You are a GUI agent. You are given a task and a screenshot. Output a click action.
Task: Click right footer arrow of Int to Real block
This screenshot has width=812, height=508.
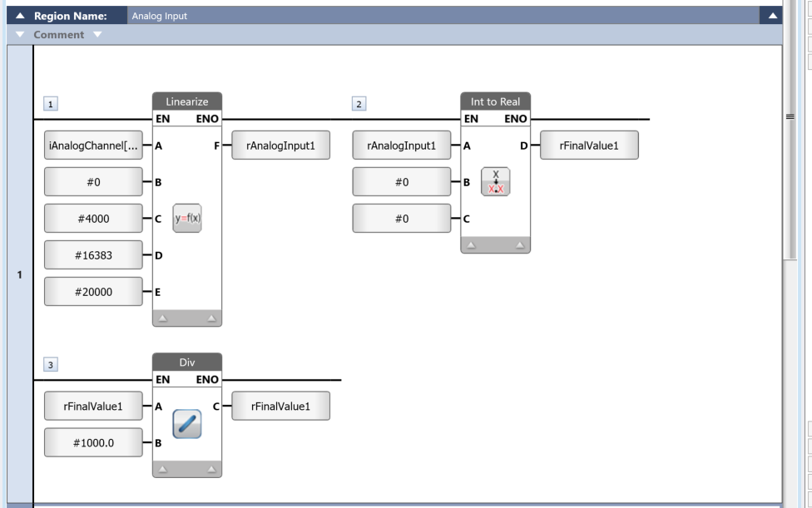click(520, 245)
